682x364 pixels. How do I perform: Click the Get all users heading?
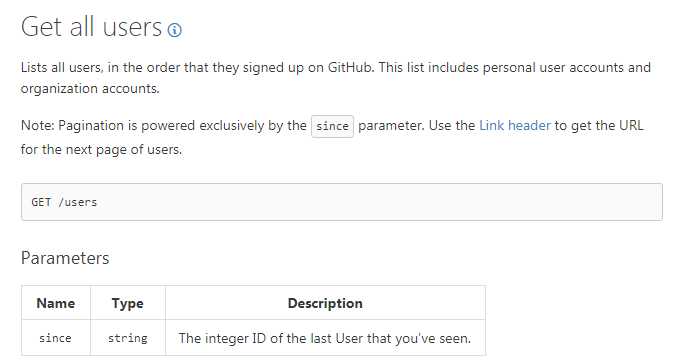[91, 27]
